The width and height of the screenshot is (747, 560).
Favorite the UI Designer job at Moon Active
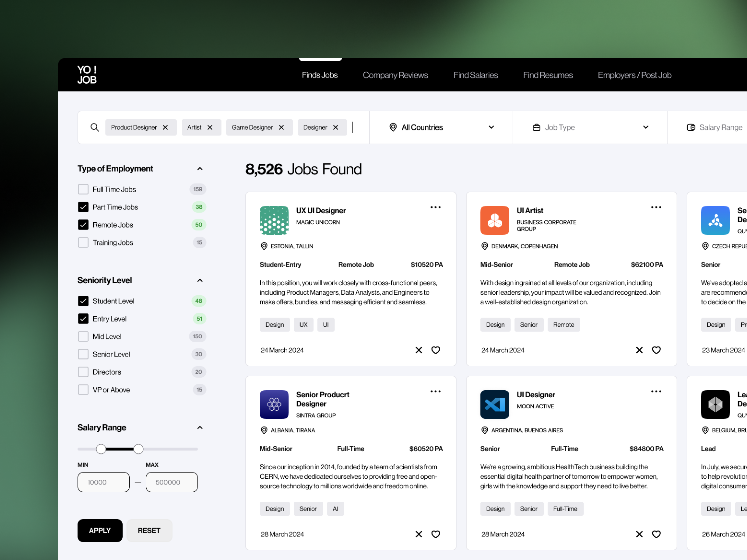pyautogui.click(x=656, y=534)
